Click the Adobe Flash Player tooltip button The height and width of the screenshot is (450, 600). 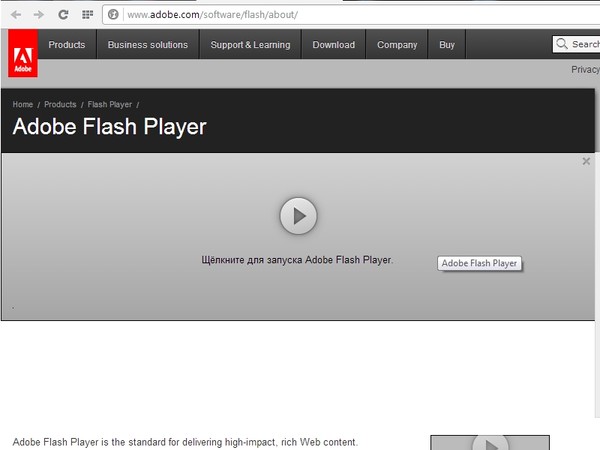point(479,263)
